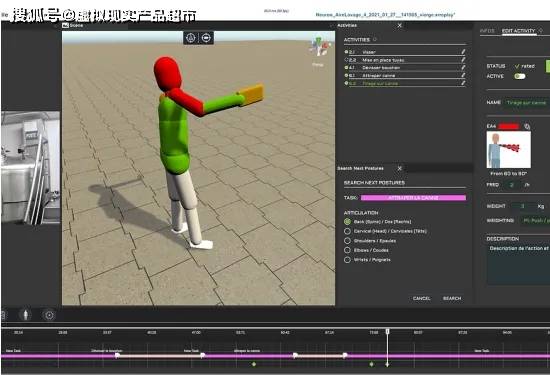Screen dimensions: 550x375
Task: Edit activity 2.1 with its pencil icon
Action: pos(463,52)
